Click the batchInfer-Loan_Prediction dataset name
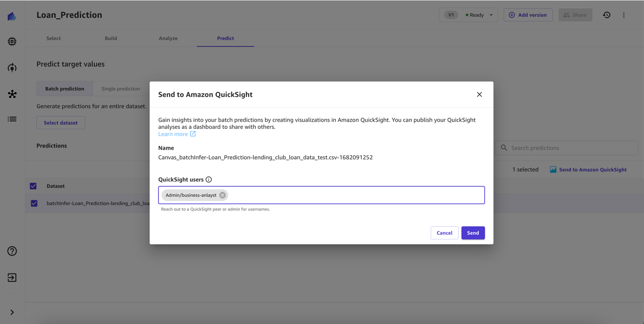 point(98,203)
